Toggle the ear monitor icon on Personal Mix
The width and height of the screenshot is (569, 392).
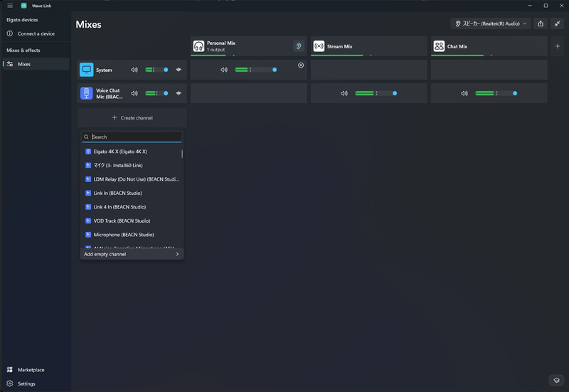coord(299,46)
